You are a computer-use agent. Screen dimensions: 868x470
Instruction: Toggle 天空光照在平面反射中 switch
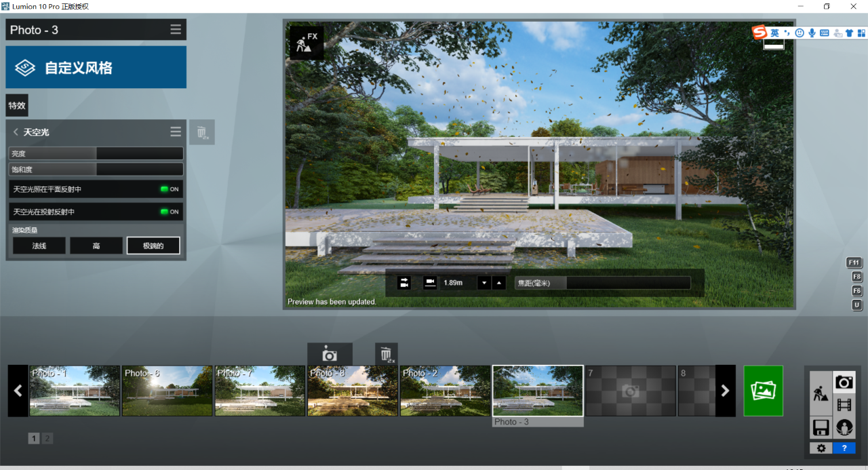pyautogui.click(x=170, y=189)
